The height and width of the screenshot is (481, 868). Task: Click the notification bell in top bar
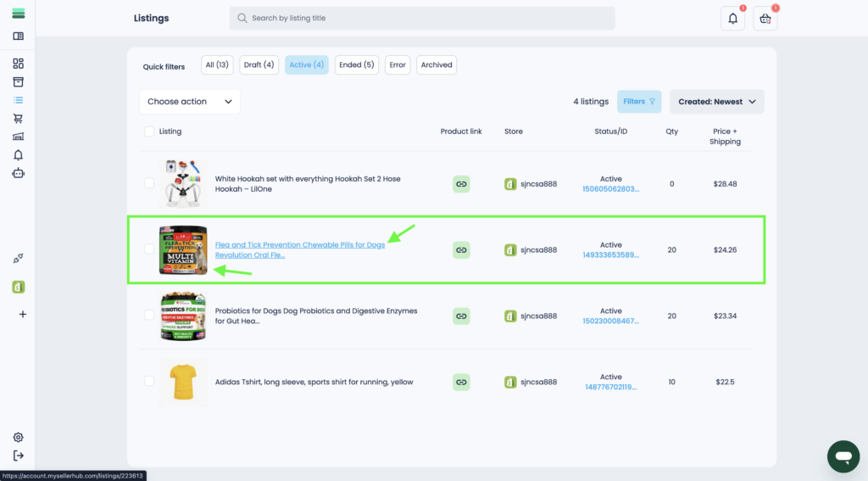(x=732, y=19)
